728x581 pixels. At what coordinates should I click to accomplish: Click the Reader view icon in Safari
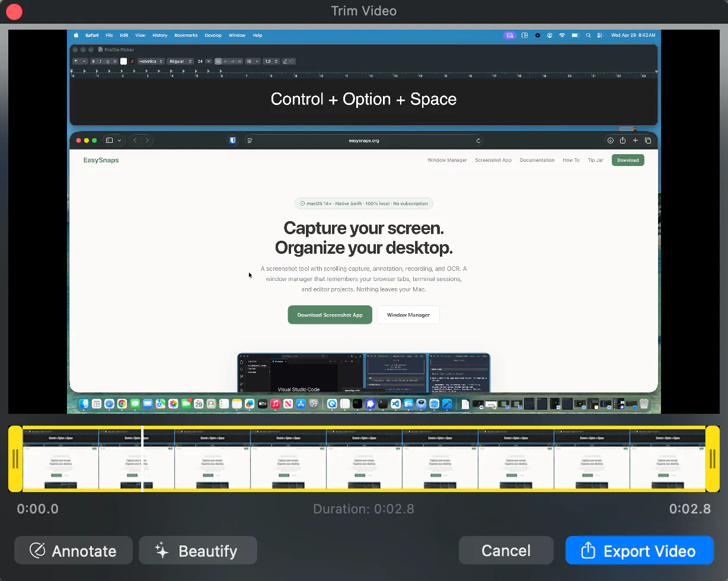tap(250, 141)
